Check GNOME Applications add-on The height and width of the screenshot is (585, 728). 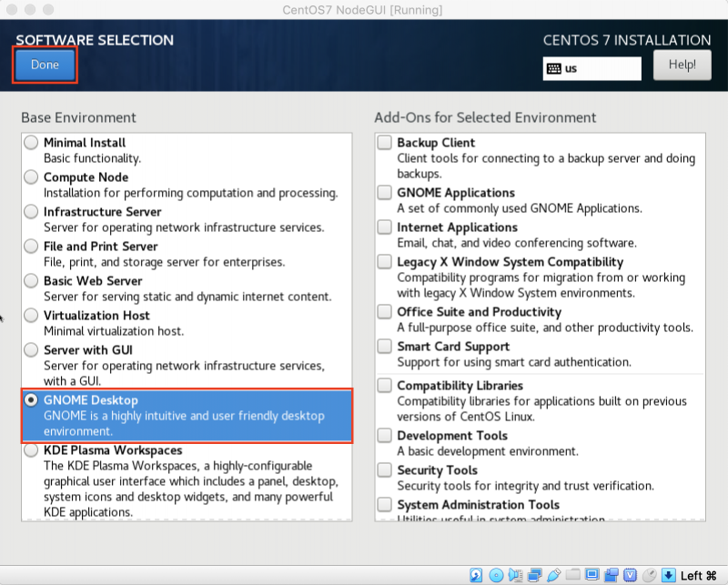[384, 192]
